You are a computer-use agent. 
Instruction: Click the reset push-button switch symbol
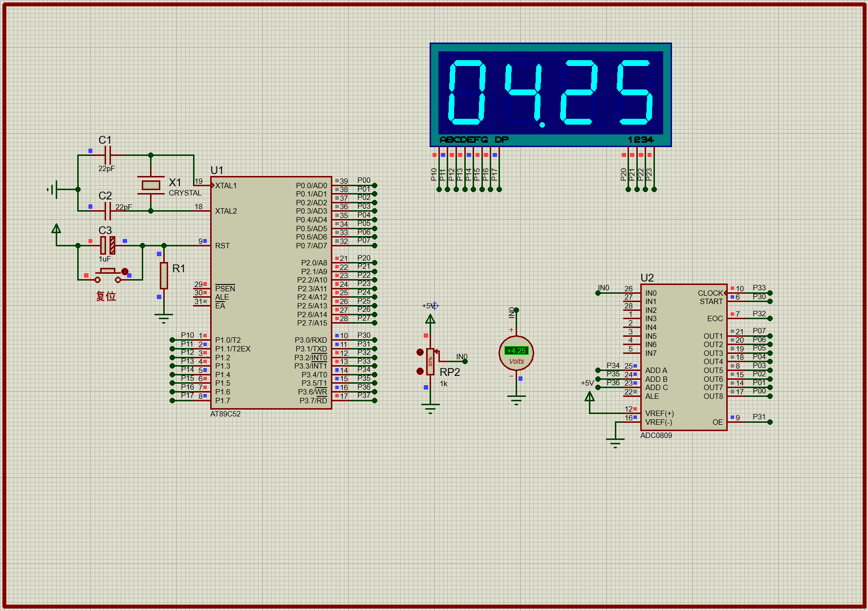click(108, 275)
